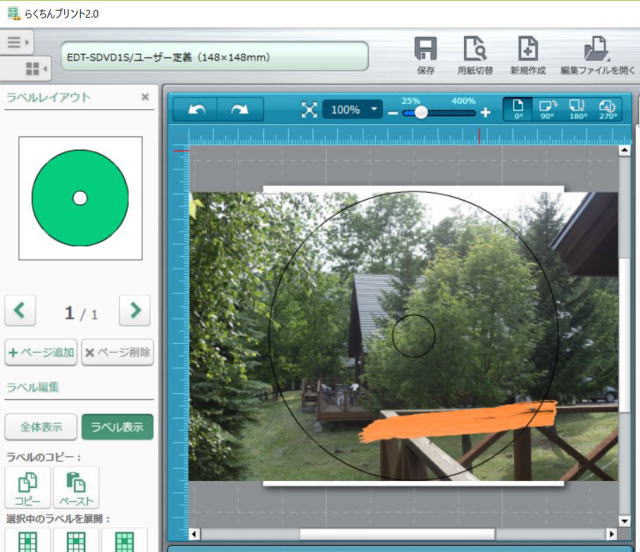This screenshot has height=552, width=640.
Task: Copy the label with コピー icon
Action: [28, 485]
